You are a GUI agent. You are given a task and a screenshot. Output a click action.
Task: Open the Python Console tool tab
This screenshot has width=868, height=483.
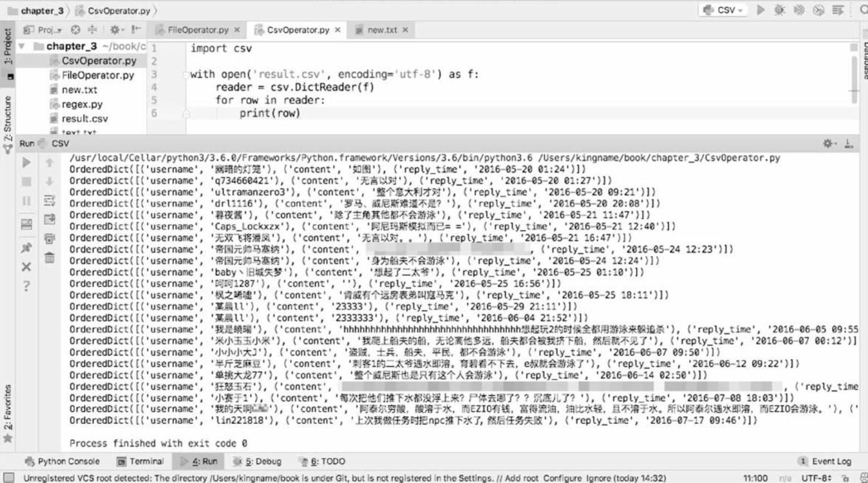point(62,461)
